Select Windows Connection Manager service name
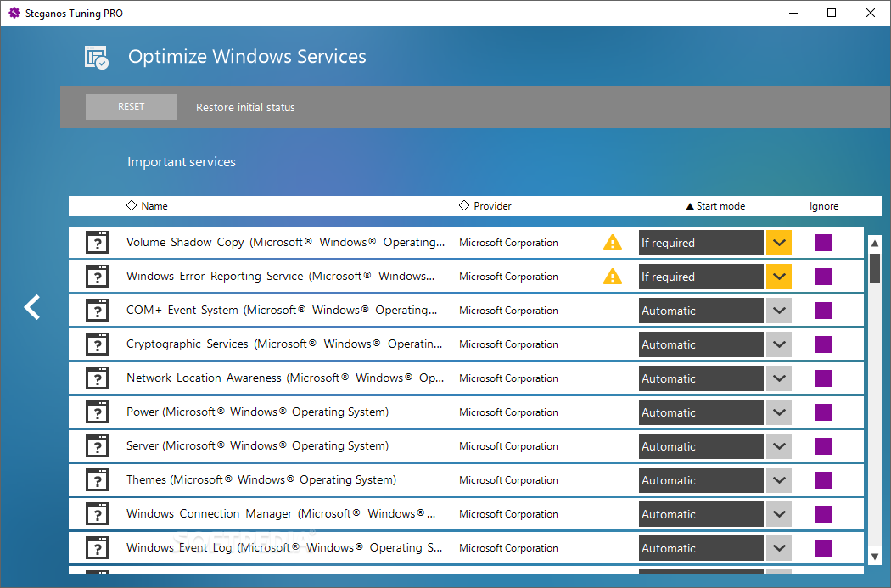 click(x=281, y=513)
